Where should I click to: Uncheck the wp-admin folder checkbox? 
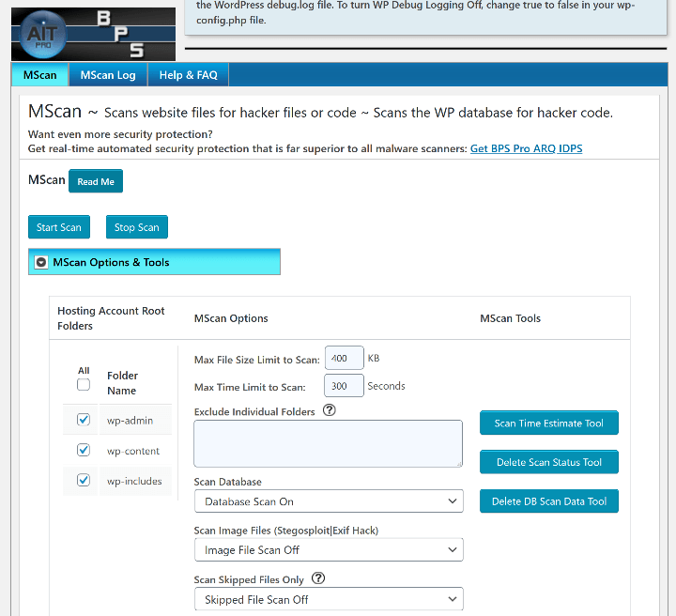[84, 420]
